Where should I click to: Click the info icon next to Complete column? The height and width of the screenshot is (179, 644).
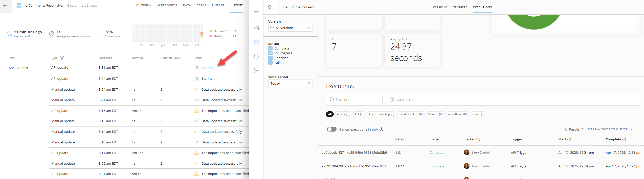[624, 139]
